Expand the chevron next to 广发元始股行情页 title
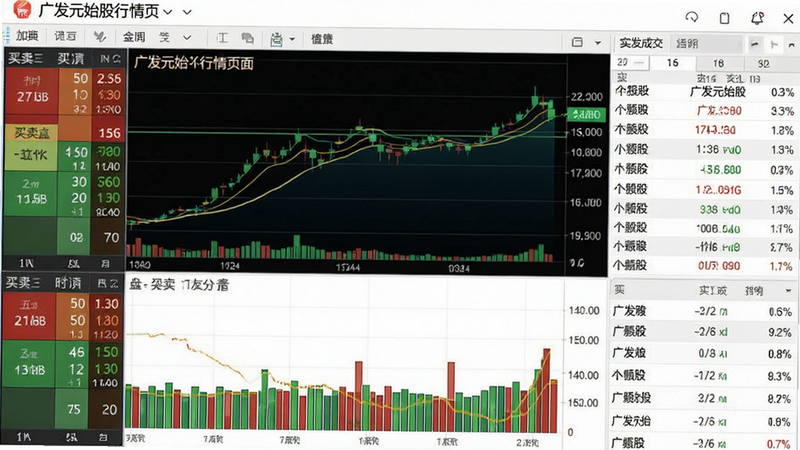This screenshot has width=800, height=450. 168,11
